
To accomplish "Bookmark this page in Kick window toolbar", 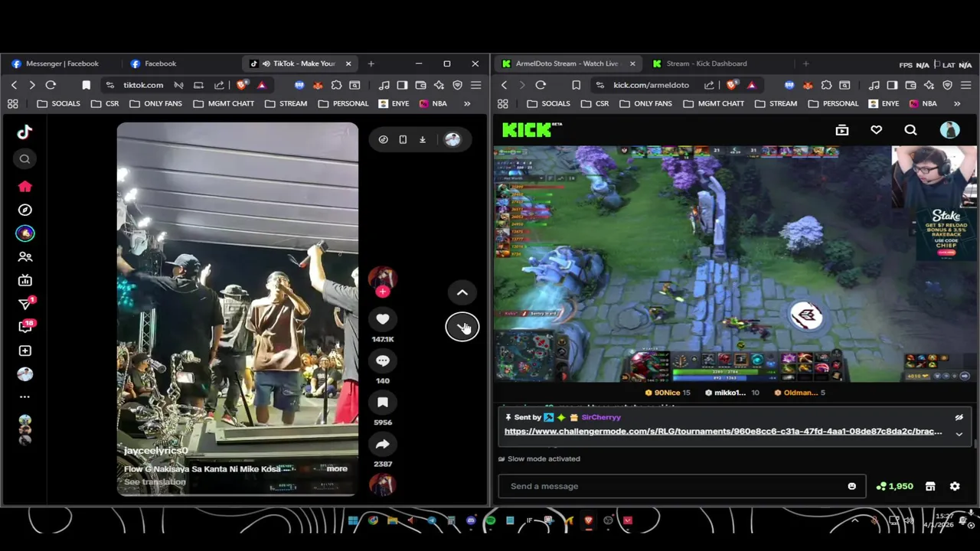I will tap(576, 85).
